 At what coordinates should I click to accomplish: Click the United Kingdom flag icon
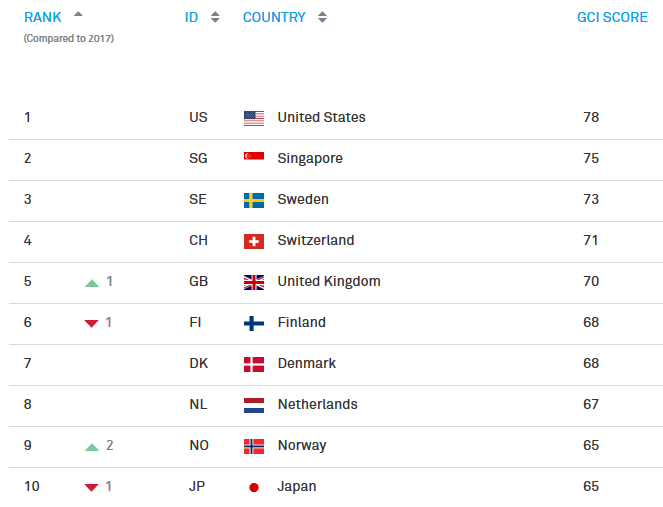point(254,282)
